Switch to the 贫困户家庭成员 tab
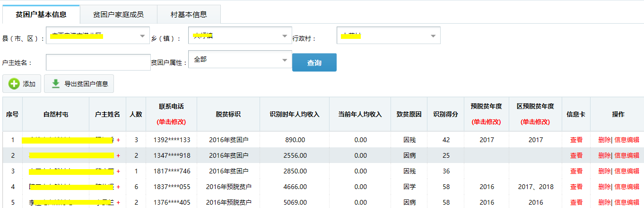This screenshot has width=644, height=208. [118, 14]
